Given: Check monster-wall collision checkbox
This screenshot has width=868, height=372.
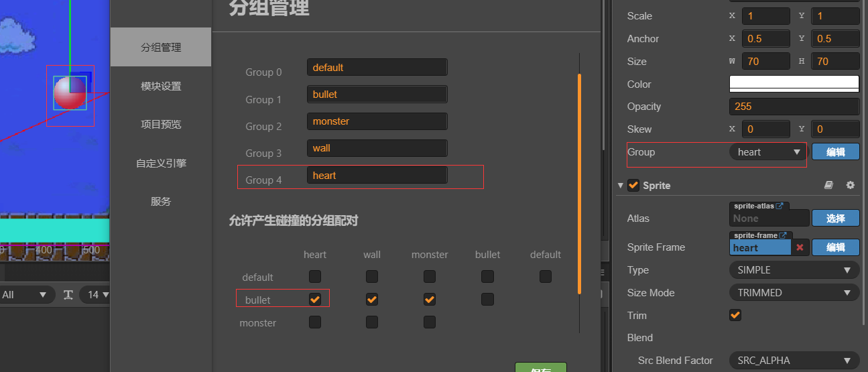Looking at the screenshot, I should [372, 322].
